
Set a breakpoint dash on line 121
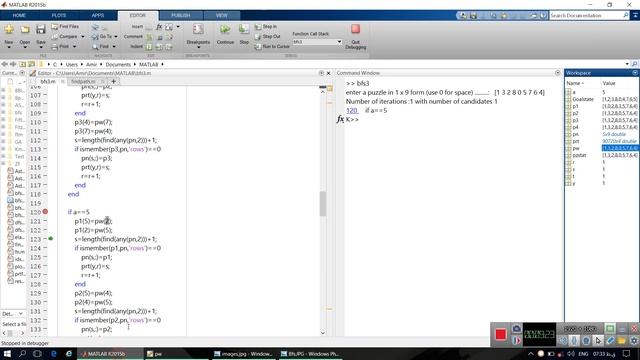click(45, 221)
